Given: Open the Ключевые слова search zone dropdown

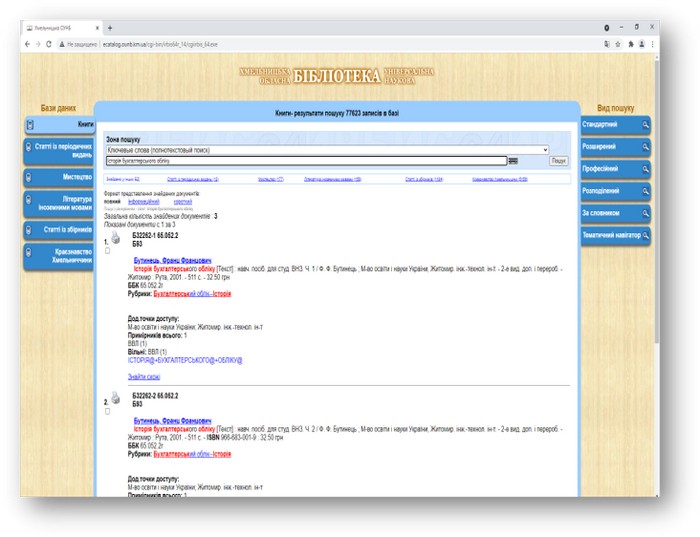Looking at the screenshot, I should (327, 150).
